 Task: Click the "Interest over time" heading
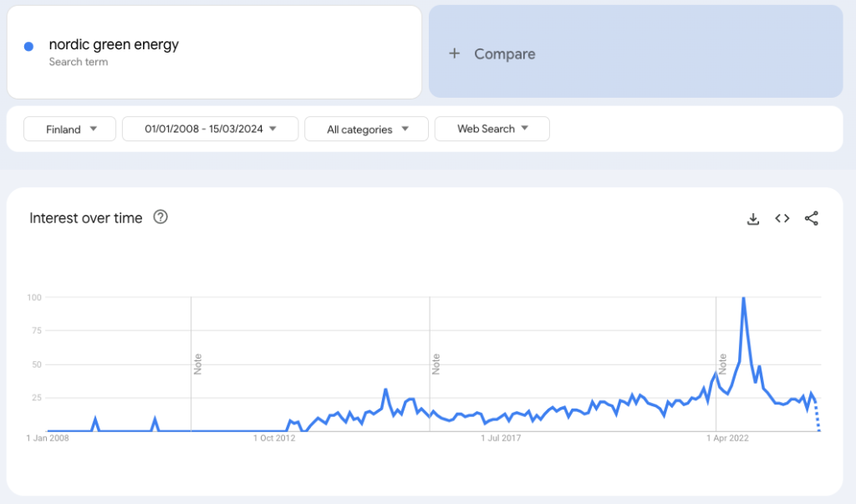point(86,218)
